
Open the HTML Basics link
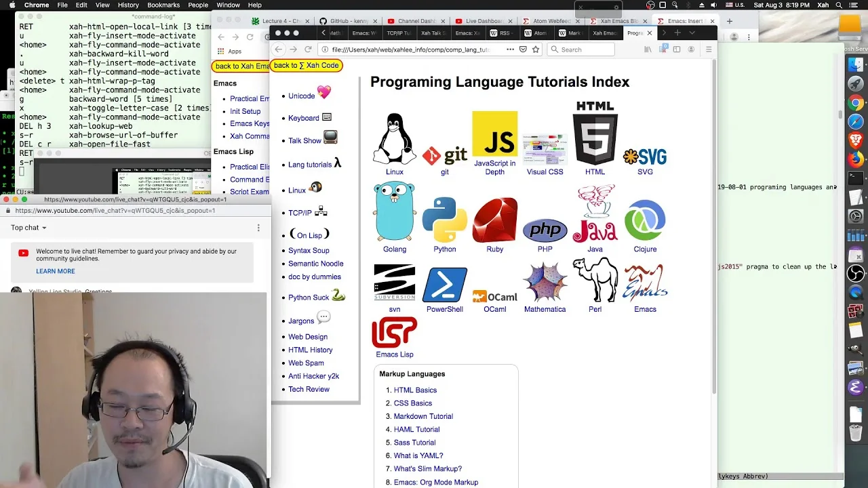[415, 390]
